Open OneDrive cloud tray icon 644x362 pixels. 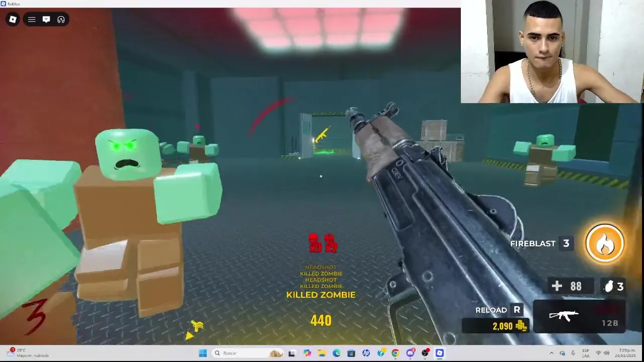(562, 353)
